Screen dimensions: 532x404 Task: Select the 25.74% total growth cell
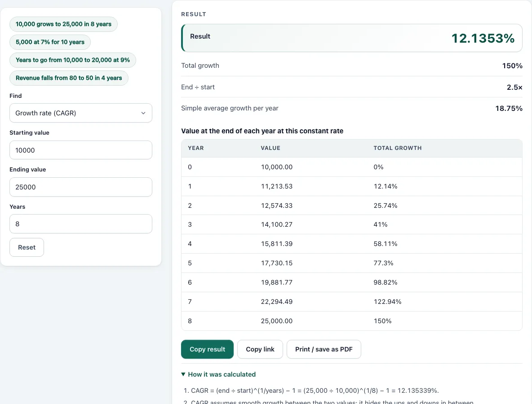(x=386, y=206)
